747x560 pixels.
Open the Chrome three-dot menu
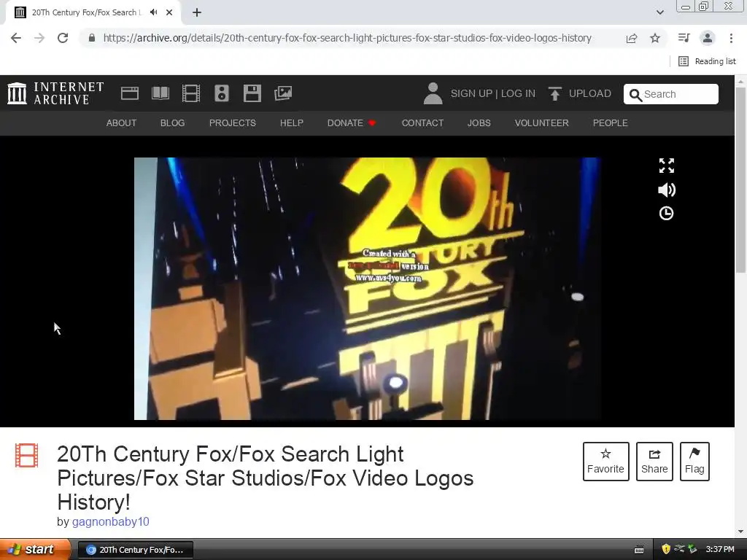pos(731,38)
